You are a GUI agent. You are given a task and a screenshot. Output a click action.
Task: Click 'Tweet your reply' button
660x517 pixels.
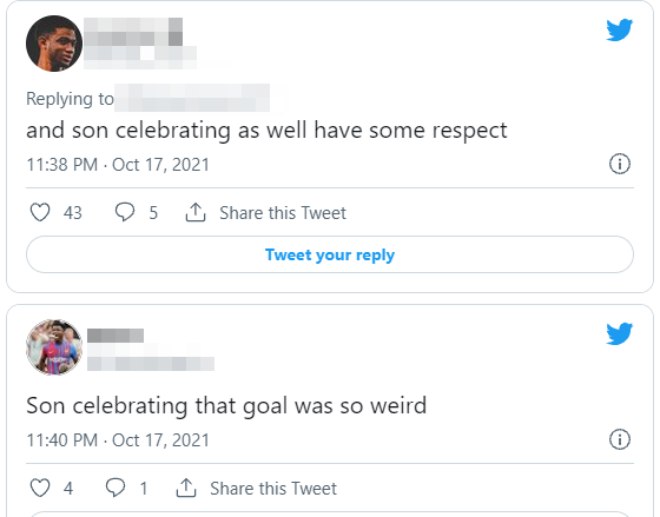point(330,255)
